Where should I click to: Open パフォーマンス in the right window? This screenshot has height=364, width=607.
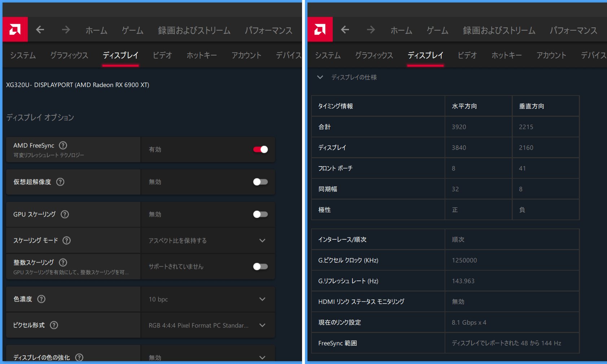pos(573,30)
